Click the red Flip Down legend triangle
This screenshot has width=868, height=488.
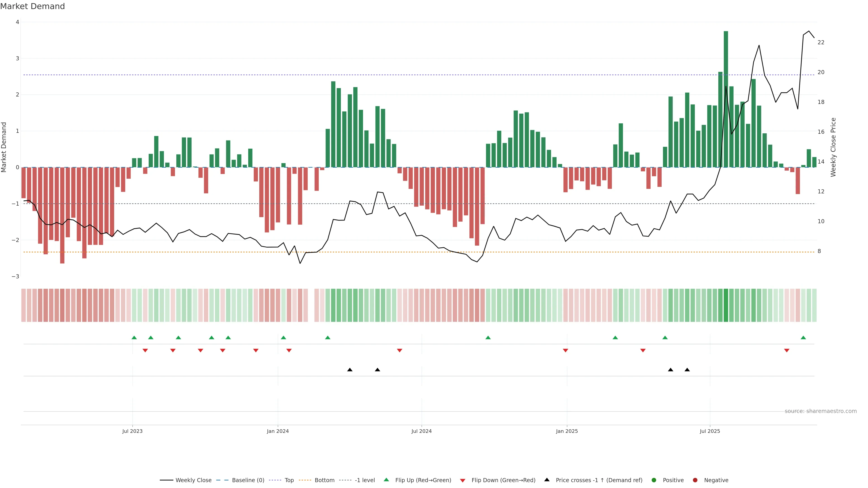coord(463,480)
